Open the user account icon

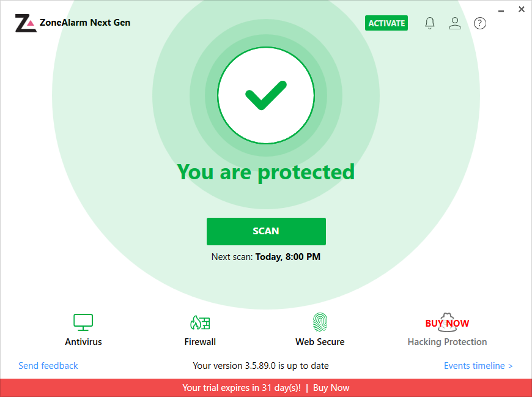pos(454,23)
